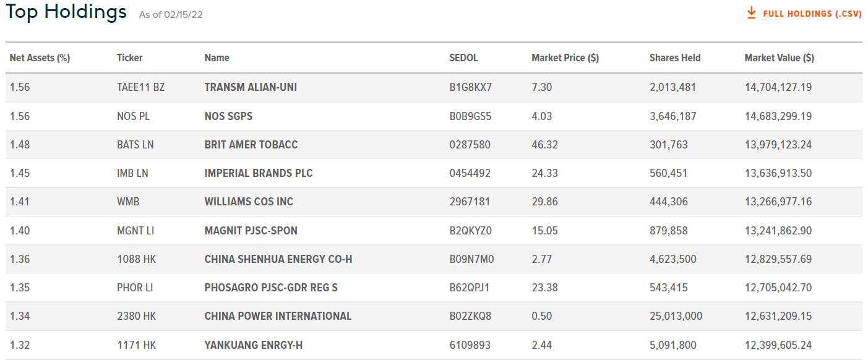
Task: Click the BRIT AMER TOBACC entry
Action: pyautogui.click(x=250, y=145)
